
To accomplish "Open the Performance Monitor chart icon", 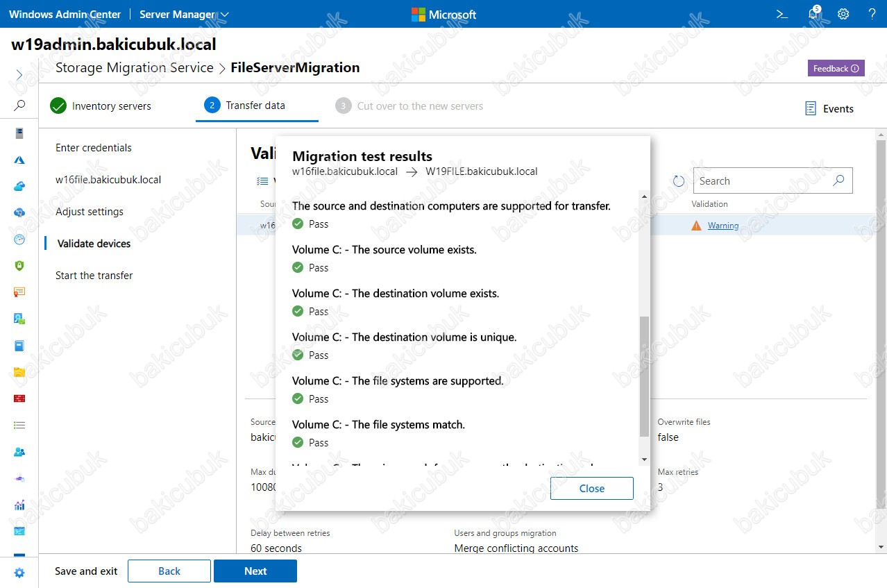I will [x=19, y=505].
